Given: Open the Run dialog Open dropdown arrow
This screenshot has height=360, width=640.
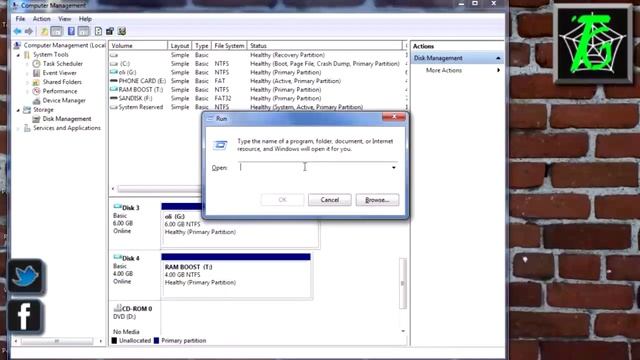Looking at the screenshot, I should [x=393, y=168].
